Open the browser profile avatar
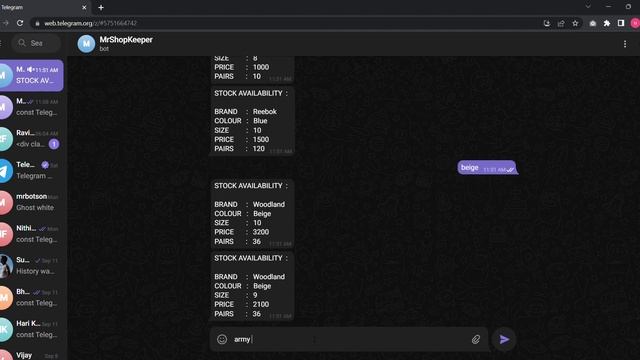Screen dimensions: 640x360 click(x=635, y=23)
